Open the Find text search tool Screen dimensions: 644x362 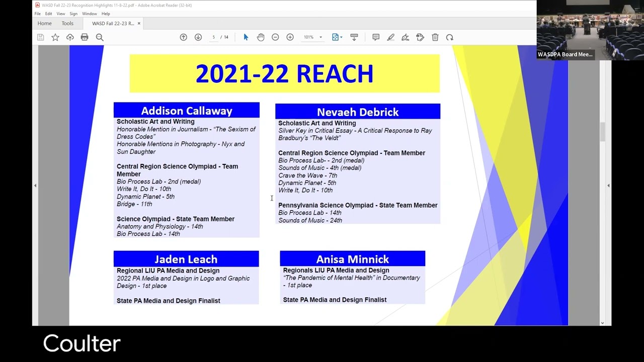pyautogui.click(x=100, y=37)
